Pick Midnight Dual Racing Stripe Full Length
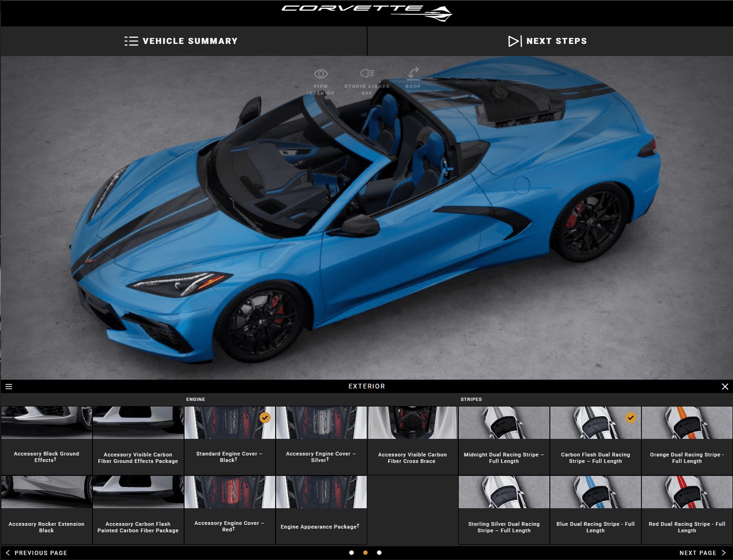Viewport: 733px width, 560px height. 504,440
